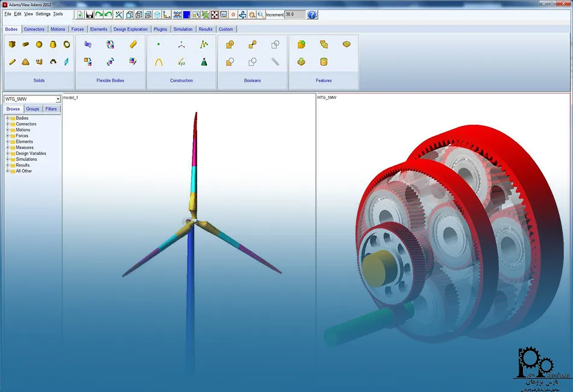573x392 pixels.
Task: Select the Cylinder solid tool
Action: [26, 44]
